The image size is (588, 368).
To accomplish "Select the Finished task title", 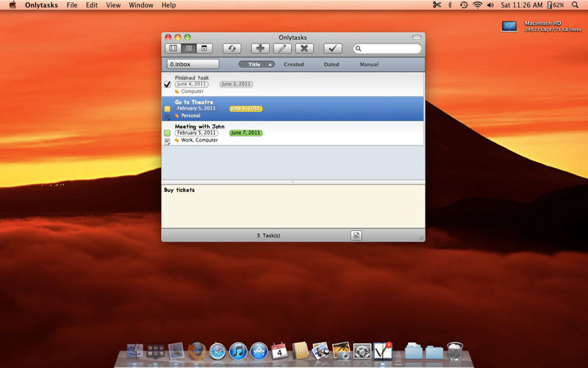I will 192,78.
